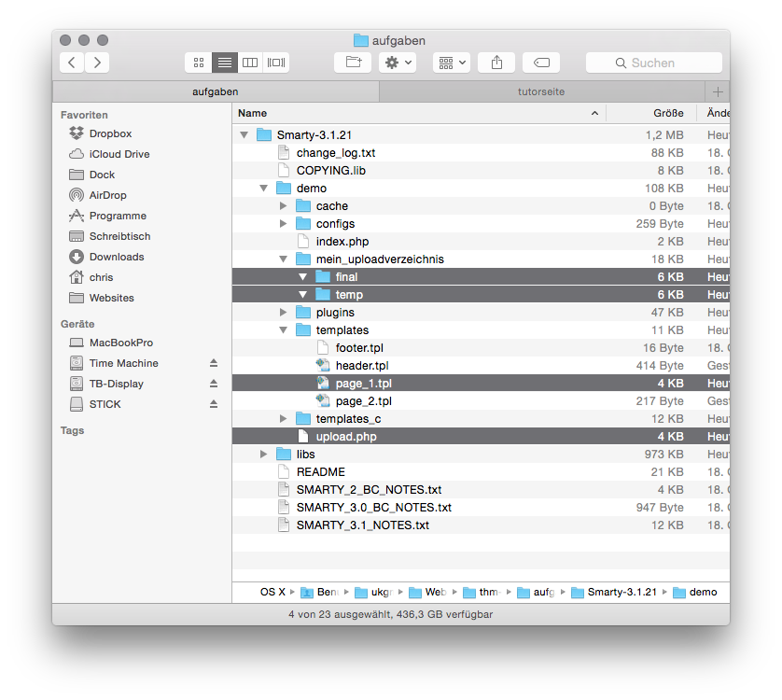The width and height of the screenshot is (782, 700).
Task: Collapse the final folder
Action: click(302, 277)
